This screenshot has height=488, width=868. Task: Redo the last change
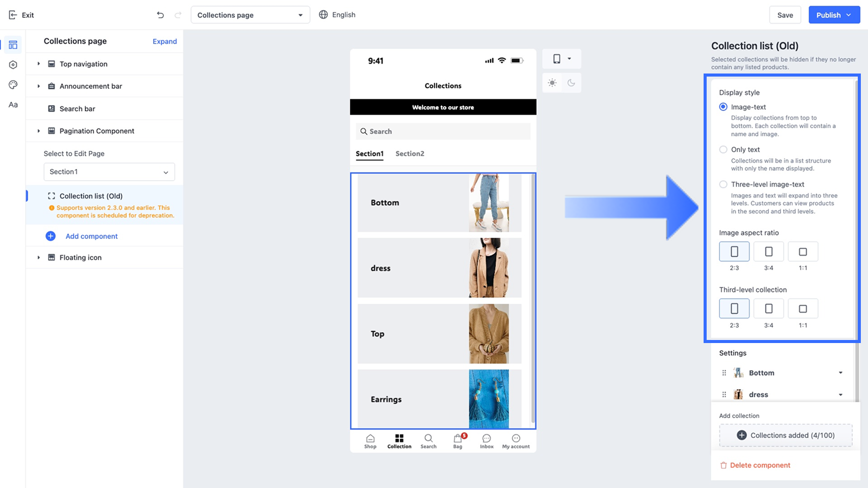point(178,15)
